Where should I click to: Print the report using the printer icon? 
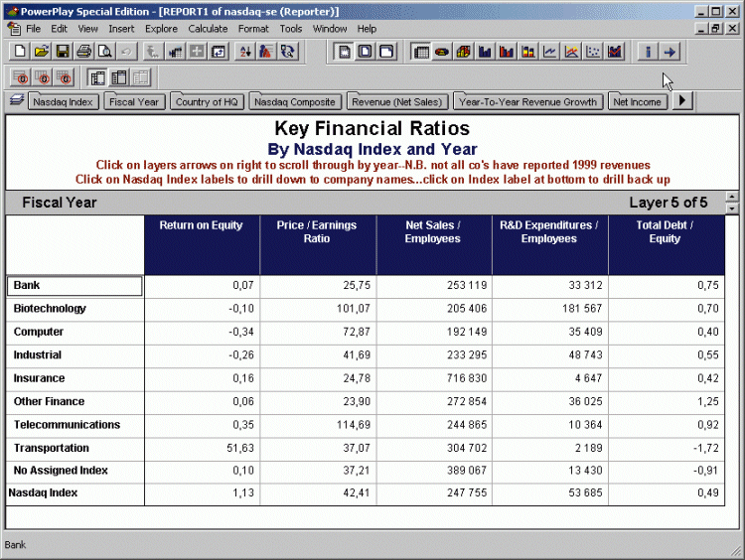click(84, 52)
